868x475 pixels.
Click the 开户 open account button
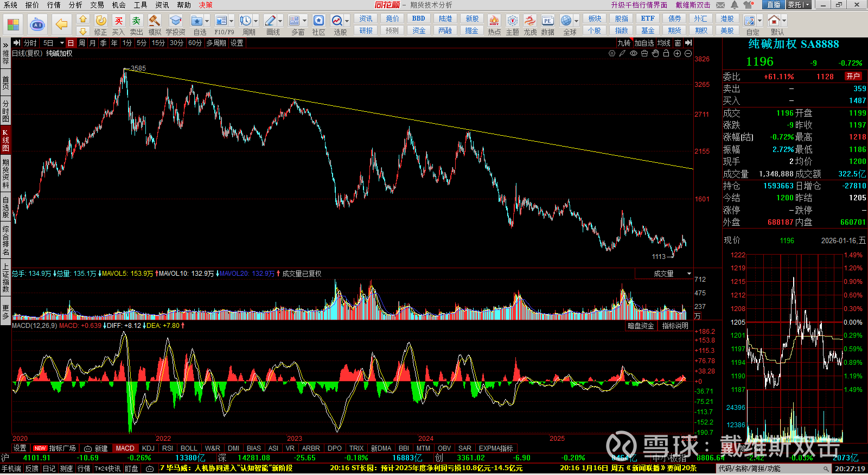pos(853,77)
